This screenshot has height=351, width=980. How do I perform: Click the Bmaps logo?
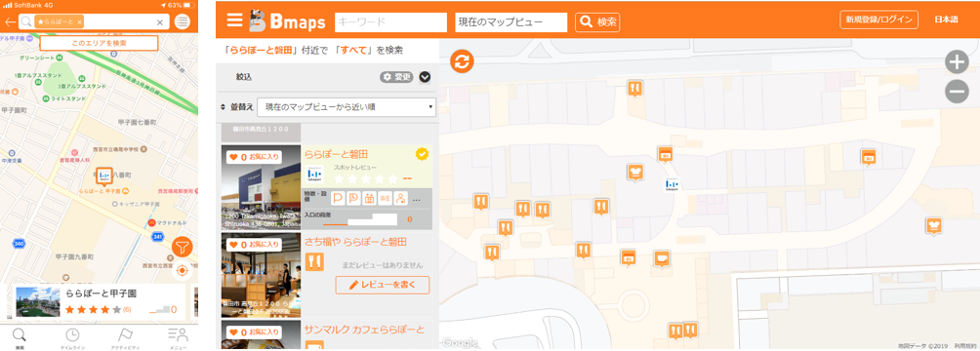click(x=288, y=20)
